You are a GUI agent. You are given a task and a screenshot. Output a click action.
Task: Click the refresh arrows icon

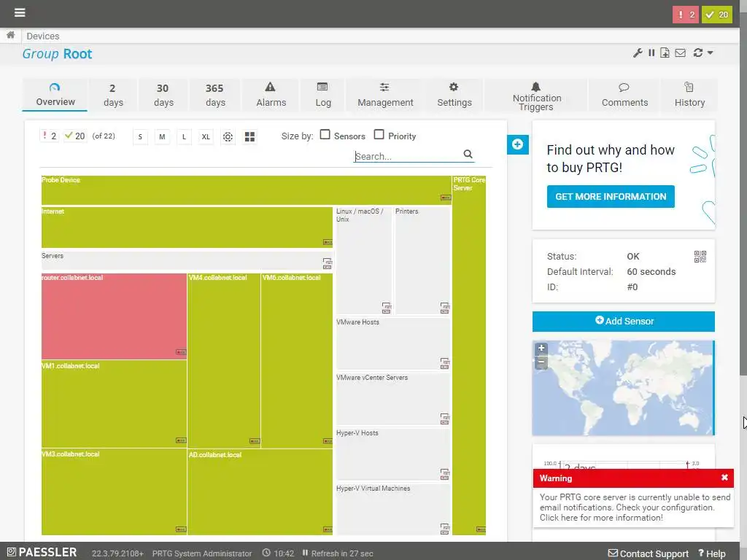point(698,52)
